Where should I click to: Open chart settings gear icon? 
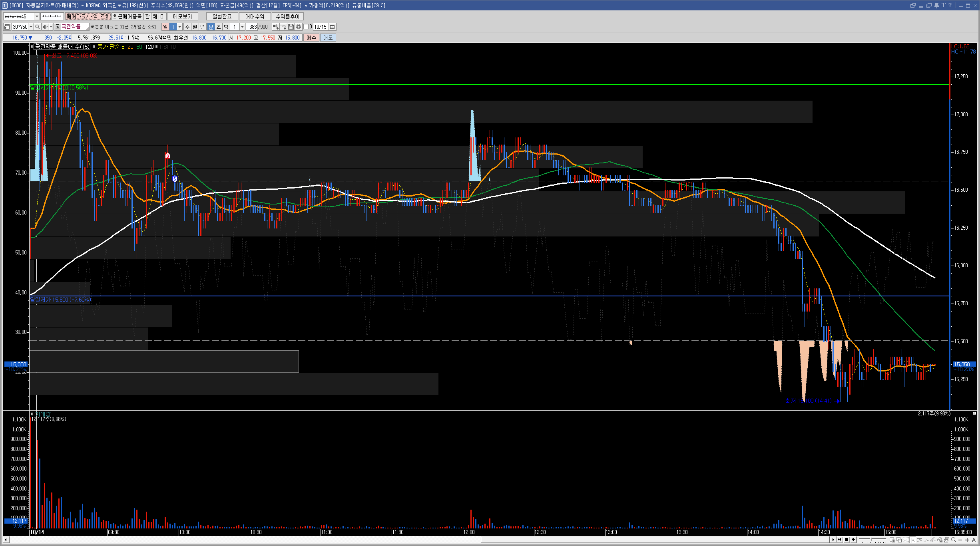tap(299, 27)
